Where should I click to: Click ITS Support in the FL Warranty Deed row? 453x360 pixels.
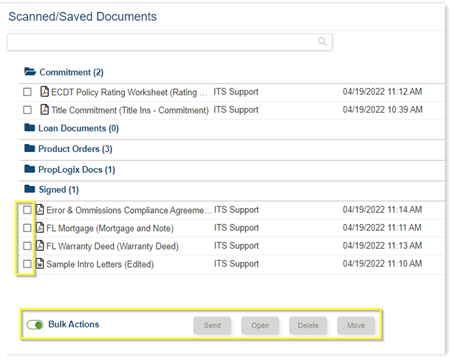coord(236,246)
